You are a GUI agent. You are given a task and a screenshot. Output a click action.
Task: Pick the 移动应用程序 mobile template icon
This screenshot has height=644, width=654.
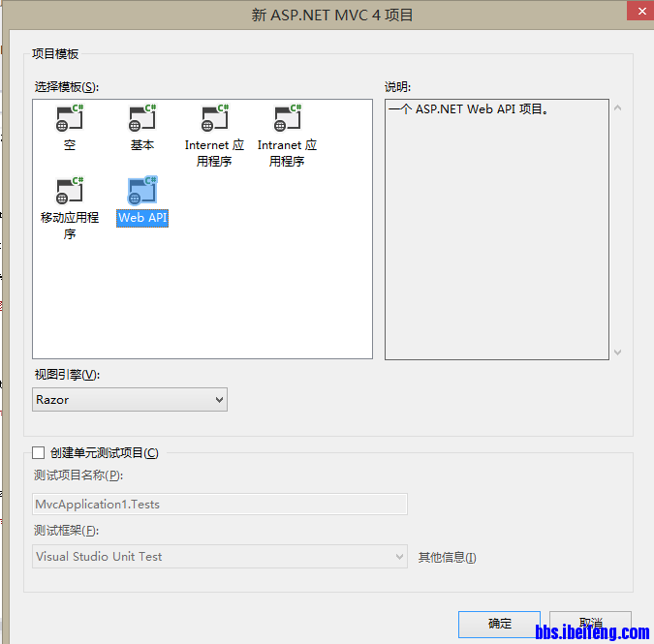click(x=70, y=191)
